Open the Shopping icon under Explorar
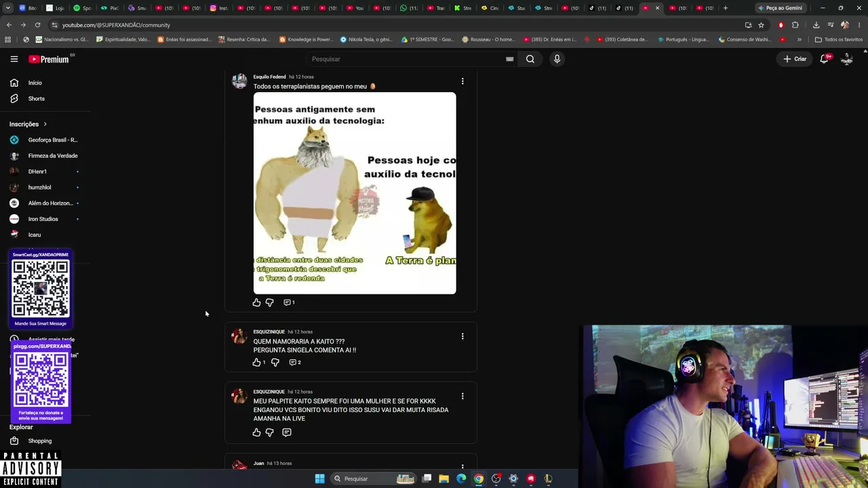 click(x=14, y=441)
